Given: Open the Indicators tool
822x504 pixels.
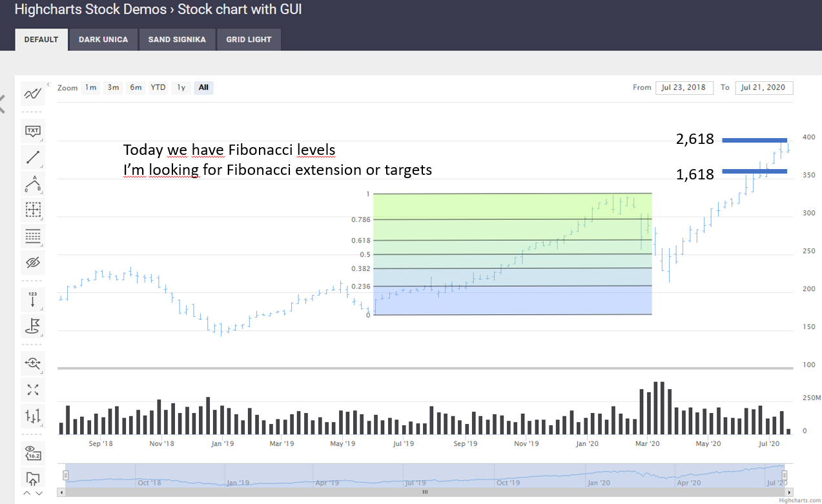Looking at the screenshot, I should coord(33,94).
